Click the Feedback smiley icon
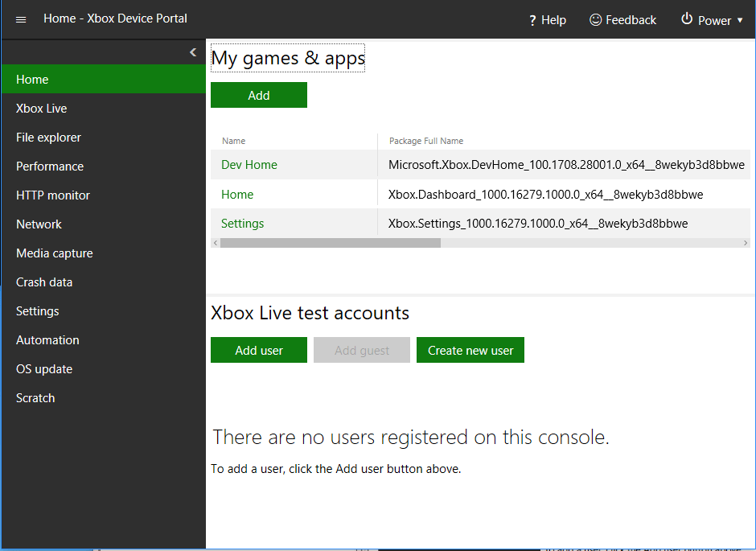756x551 pixels. (595, 20)
